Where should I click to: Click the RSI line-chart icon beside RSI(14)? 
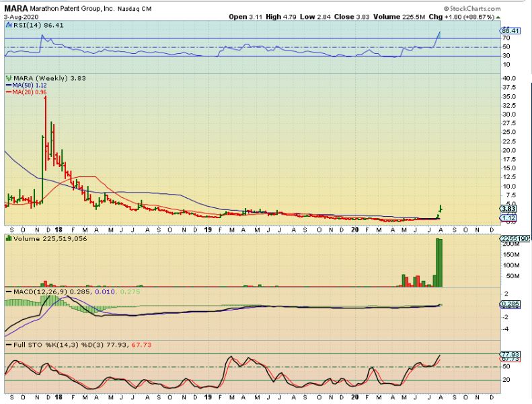click(9, 25)
